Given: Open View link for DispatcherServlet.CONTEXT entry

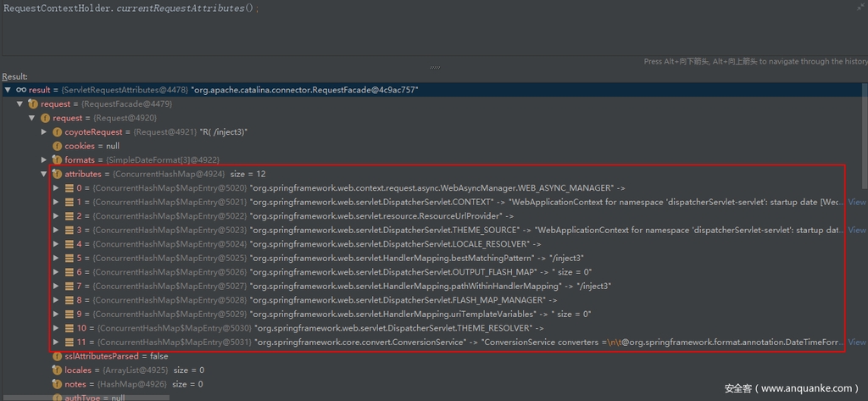Looking at the screenshot, I should pyautogui.click(x=856, y=202).
